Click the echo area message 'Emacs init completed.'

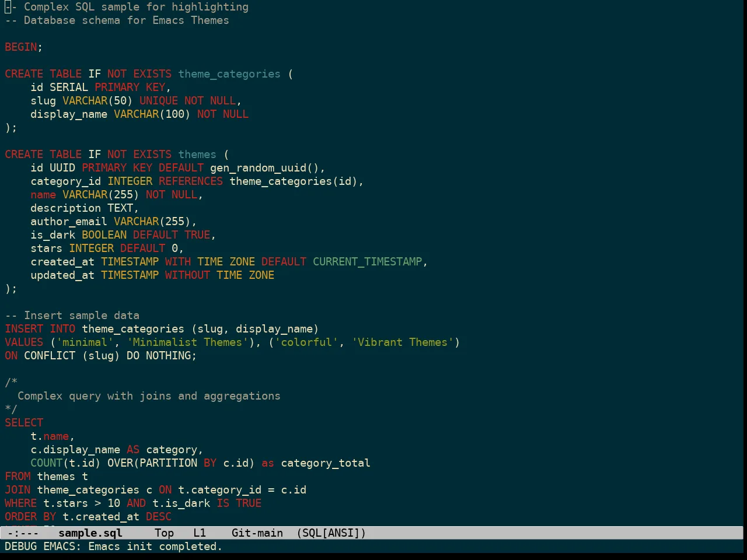155,546
